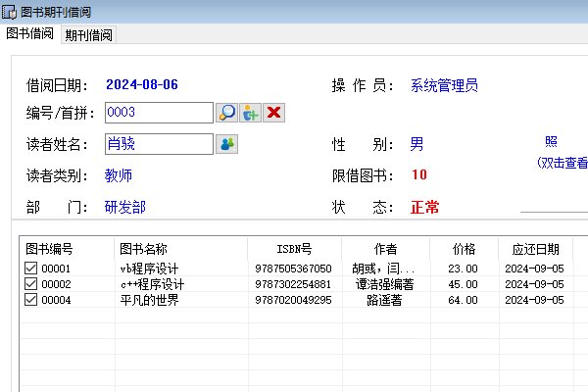Click the price 23.00
The width and height of the screenshot is (588, 392).
[463, 269]
